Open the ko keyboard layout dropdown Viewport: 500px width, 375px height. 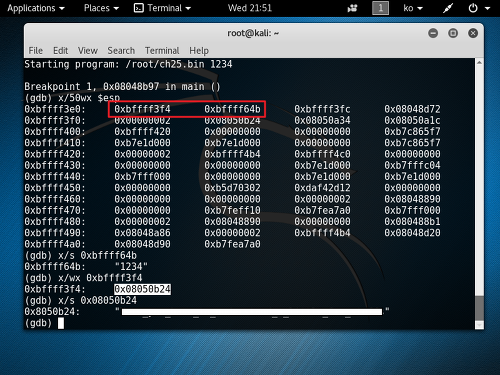(413, 8)
